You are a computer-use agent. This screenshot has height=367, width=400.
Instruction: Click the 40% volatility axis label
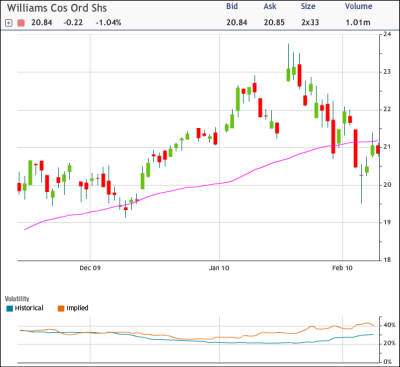pyautogui.click(x=389, y=325)
